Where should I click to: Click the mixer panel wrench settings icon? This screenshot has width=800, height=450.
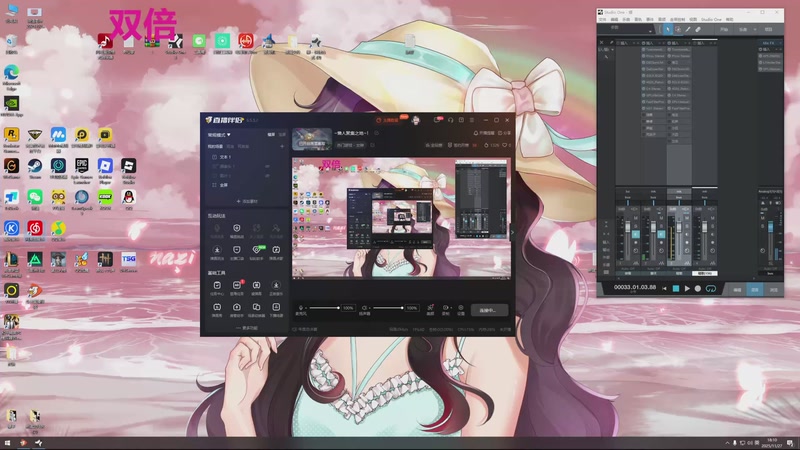611,43
